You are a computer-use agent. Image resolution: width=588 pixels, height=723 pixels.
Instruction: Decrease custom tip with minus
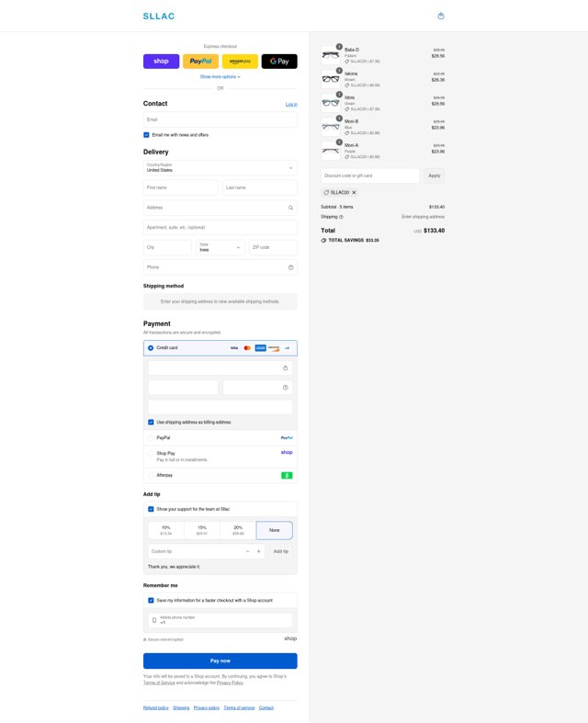click(248, 551)
